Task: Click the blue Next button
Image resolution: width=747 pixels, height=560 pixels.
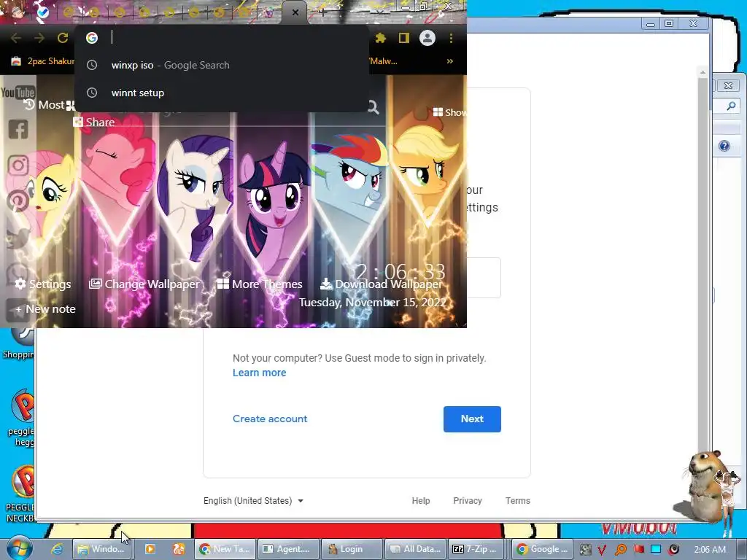Action: [472, 419]
